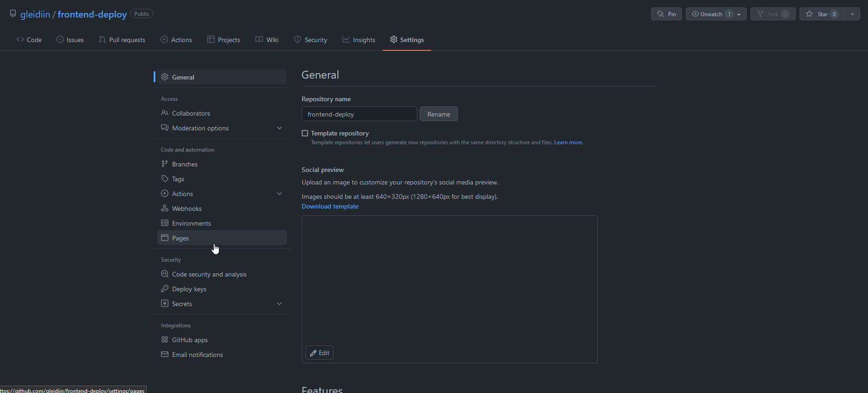868x393 pixels.
Task: Click the Star button
Action: coord(822,14)
